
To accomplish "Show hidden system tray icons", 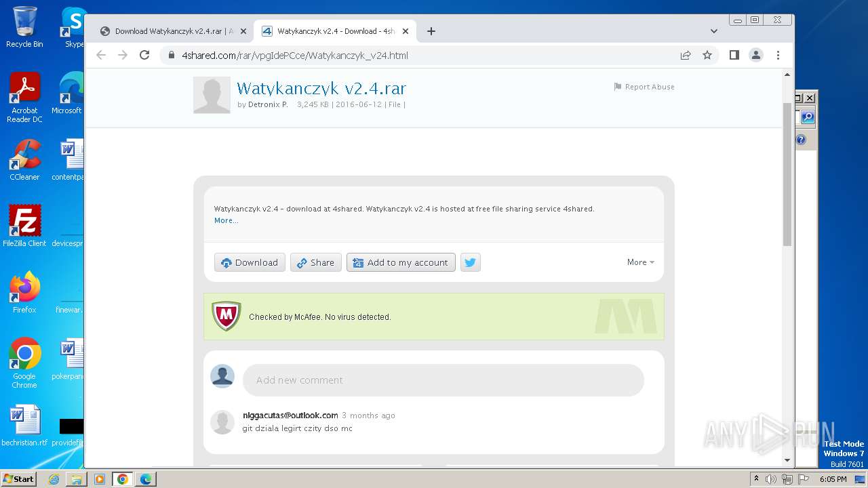I will [x=756, y=479].
